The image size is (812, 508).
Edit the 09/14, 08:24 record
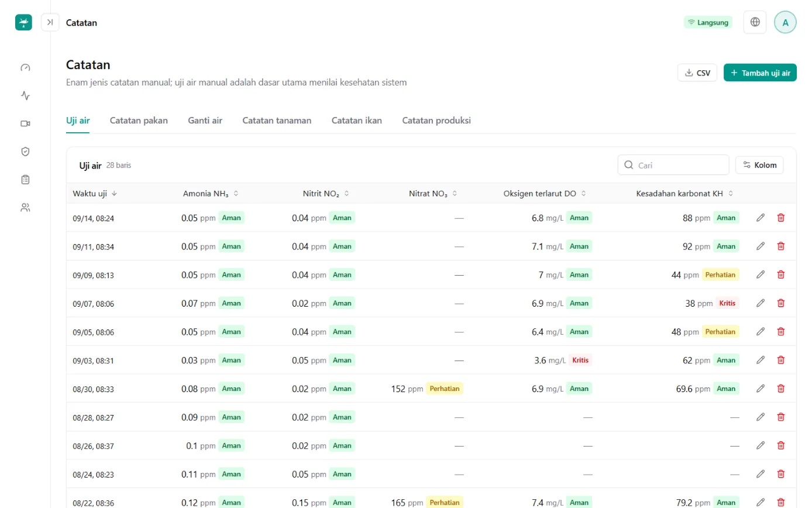761,218
